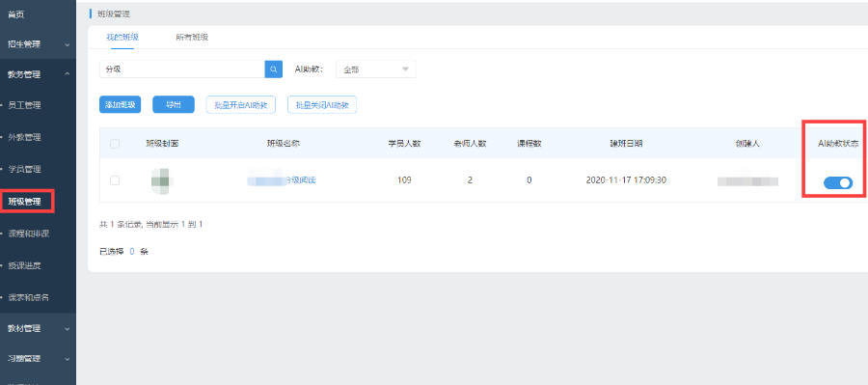Expand the 教材管理 sidebar menu
This screenshot has width=868, height=385.
(x=38, y=328)
